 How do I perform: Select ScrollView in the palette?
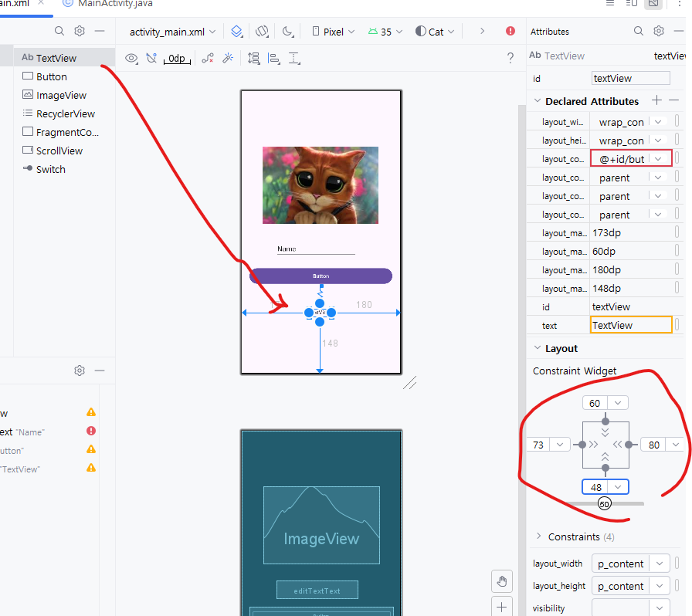click(53, 151)
